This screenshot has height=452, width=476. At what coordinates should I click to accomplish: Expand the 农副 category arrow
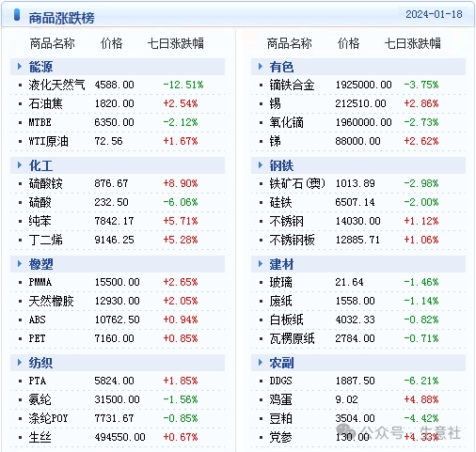point(261,363)
